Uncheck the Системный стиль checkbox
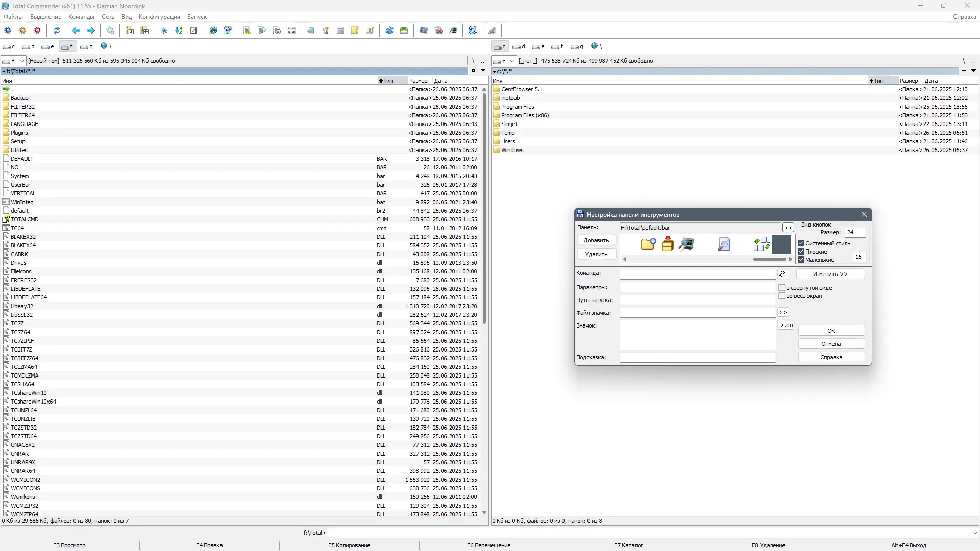Image resolution: width=980 pixels, height=551 pixels. (x=801, y=243)
